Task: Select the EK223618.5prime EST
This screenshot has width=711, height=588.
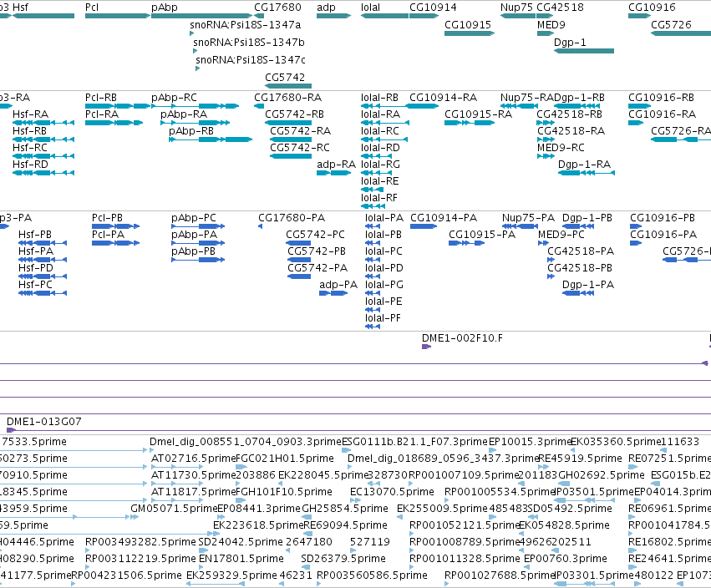Action: tap(258, 525)
